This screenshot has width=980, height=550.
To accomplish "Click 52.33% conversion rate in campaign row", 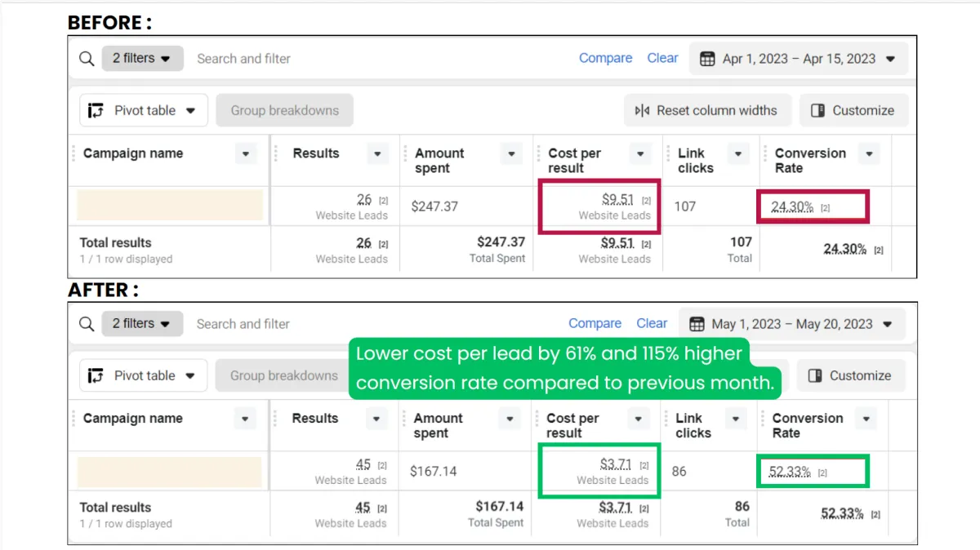I will [x=790, y=472].
